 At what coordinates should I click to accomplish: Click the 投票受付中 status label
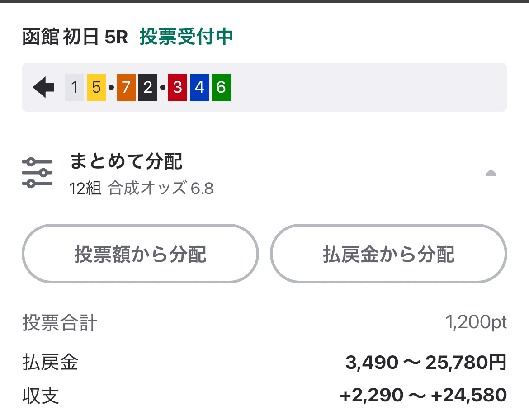click(187, 37)
